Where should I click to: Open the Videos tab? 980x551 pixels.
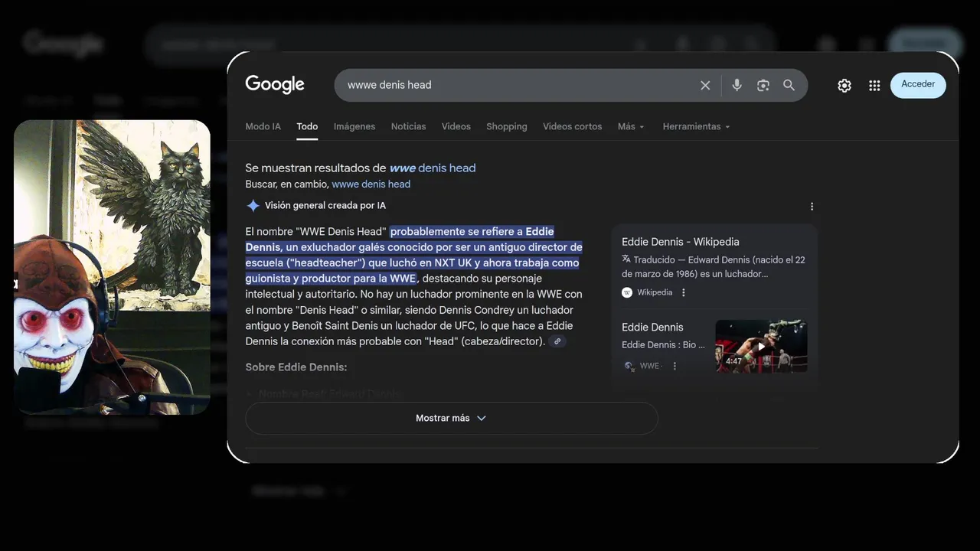[456, 126]
